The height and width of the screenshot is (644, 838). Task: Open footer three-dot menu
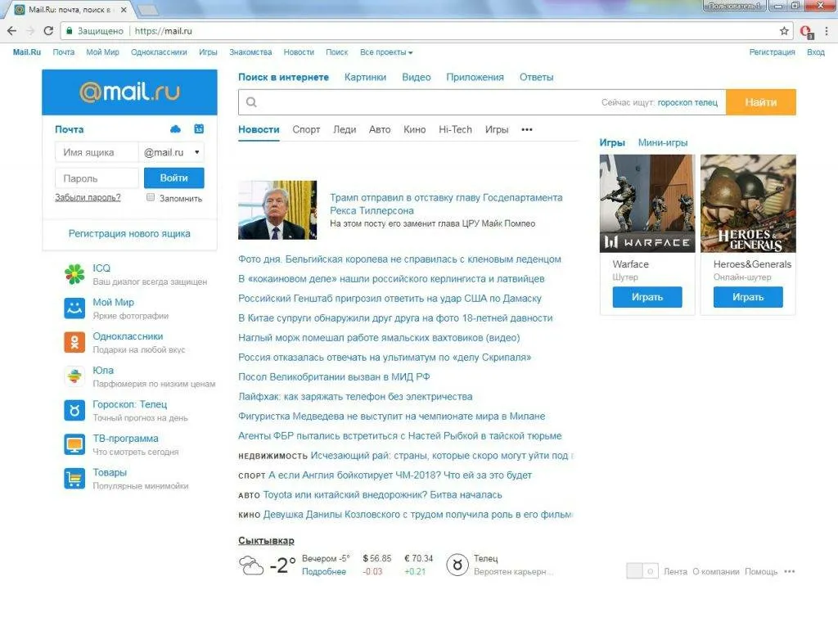pos(790,571)
